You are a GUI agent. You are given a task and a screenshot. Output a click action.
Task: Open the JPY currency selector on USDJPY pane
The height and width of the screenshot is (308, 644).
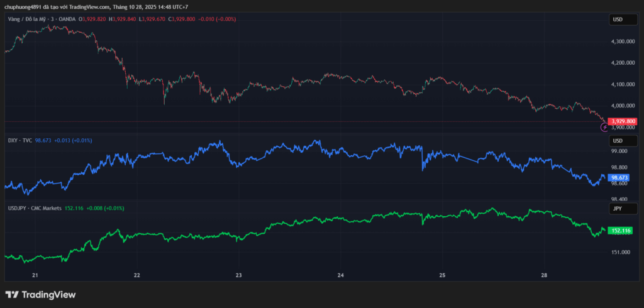click(x=618, y=207)
